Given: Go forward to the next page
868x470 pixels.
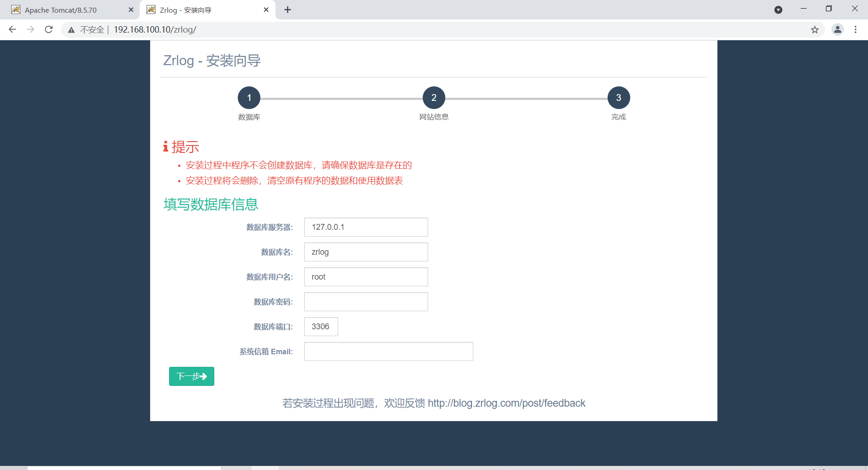Looking at the screenshot, I should [x=30, y=29].
